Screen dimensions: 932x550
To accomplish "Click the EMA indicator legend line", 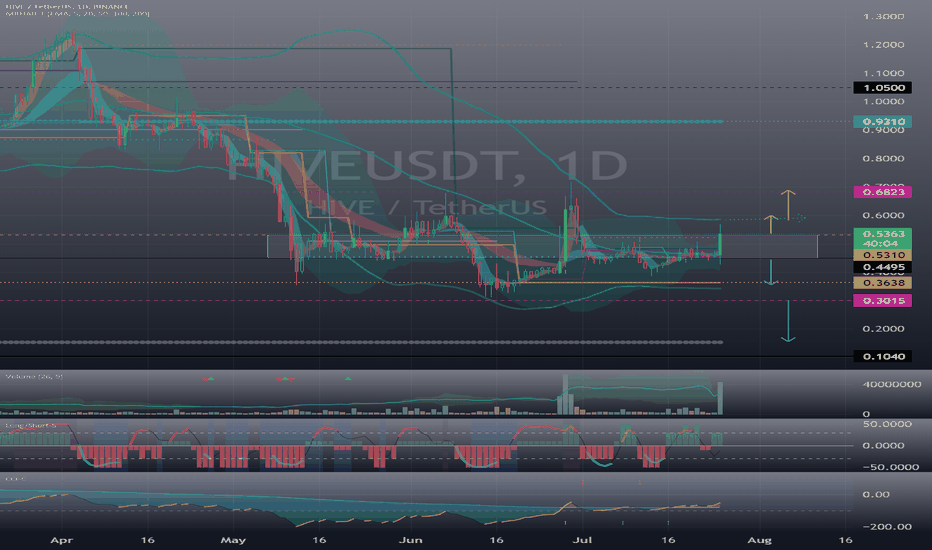I will 77,14.
